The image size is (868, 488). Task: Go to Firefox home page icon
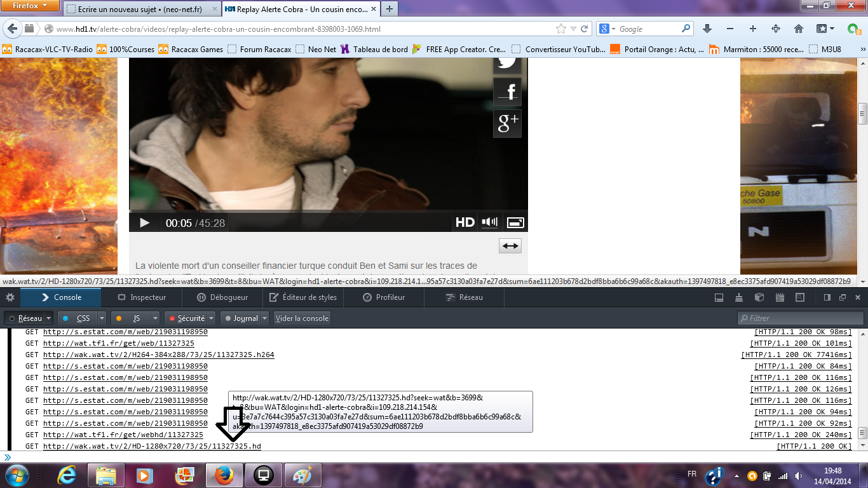(799, 29)
